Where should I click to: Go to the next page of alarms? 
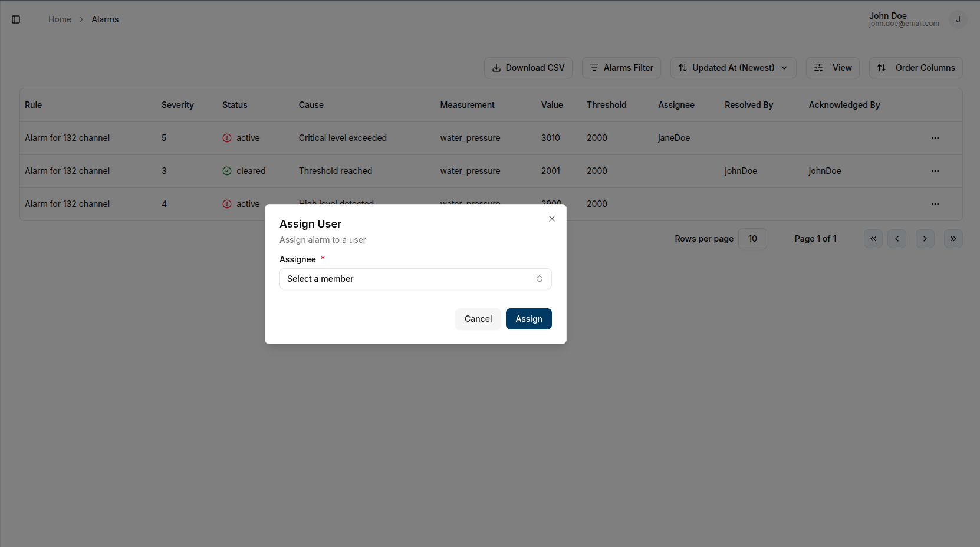[x=925, y=239]
